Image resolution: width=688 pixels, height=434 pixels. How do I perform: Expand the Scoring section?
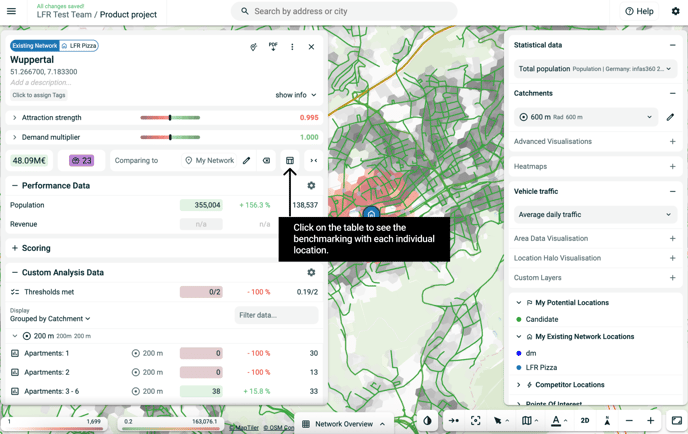point(14,248)
